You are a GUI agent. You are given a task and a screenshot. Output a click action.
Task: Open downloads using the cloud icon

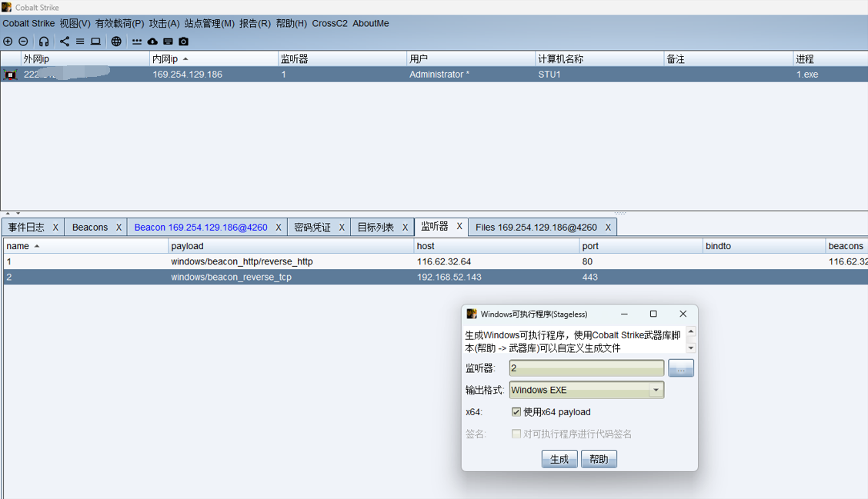pos(152,42)
